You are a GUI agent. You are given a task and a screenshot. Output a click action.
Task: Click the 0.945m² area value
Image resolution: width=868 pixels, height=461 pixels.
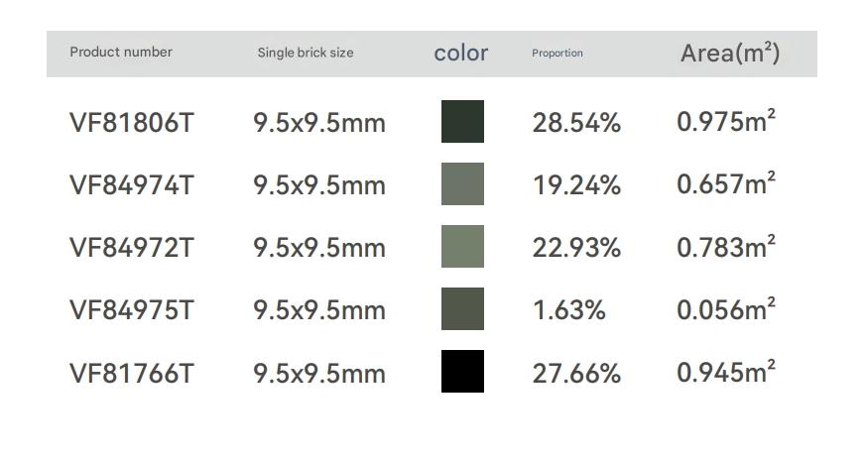(x=726, y=373)
